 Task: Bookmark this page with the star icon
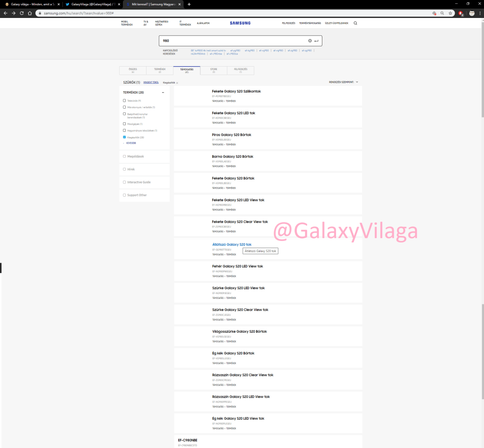451,13
